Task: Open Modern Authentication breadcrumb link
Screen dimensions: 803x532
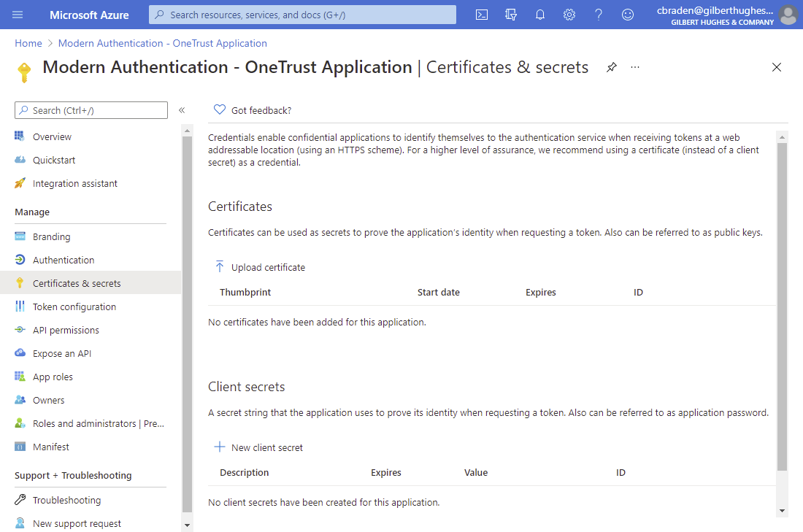Action: click(x=162, y=44)
